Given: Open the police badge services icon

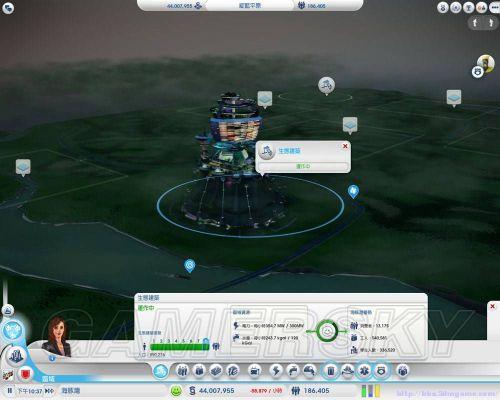Looking at the screenshot, I should click(382, 371).
